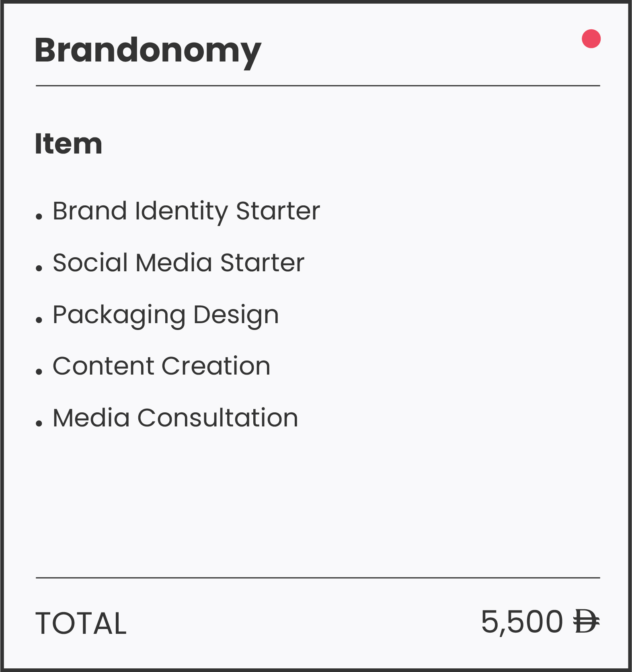Click bullet beside Brand Identity Starter
632x672 pixels.
(x=39, y=217)
